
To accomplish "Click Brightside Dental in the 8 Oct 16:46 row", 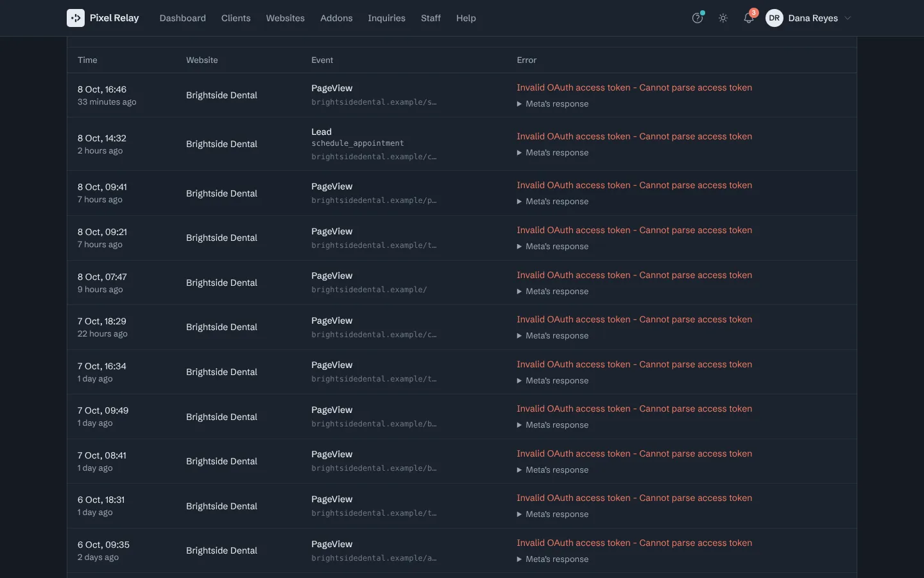I will pos(221,95).
